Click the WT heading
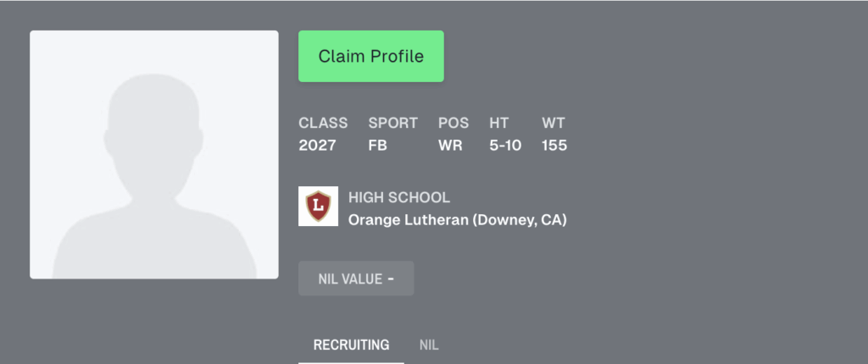The height and width of the screenshot is (364, 868). pos(553,123)
